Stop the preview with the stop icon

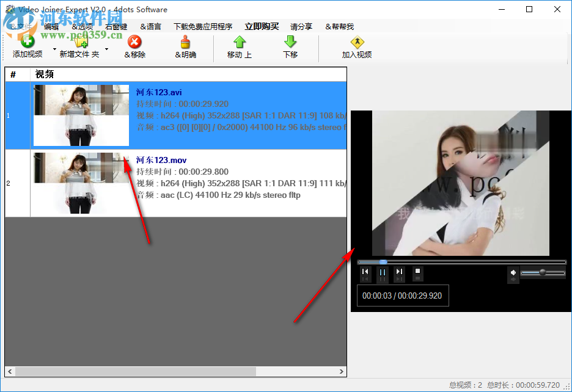pos(418,270)
